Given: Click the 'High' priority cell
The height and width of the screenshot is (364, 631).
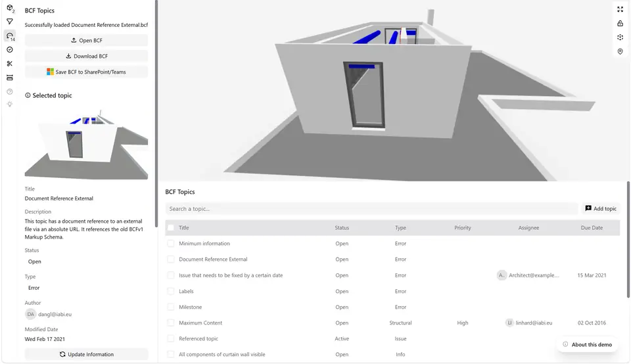Looking at the screenshot, I should pyautogui.click(x=462, y=323).
